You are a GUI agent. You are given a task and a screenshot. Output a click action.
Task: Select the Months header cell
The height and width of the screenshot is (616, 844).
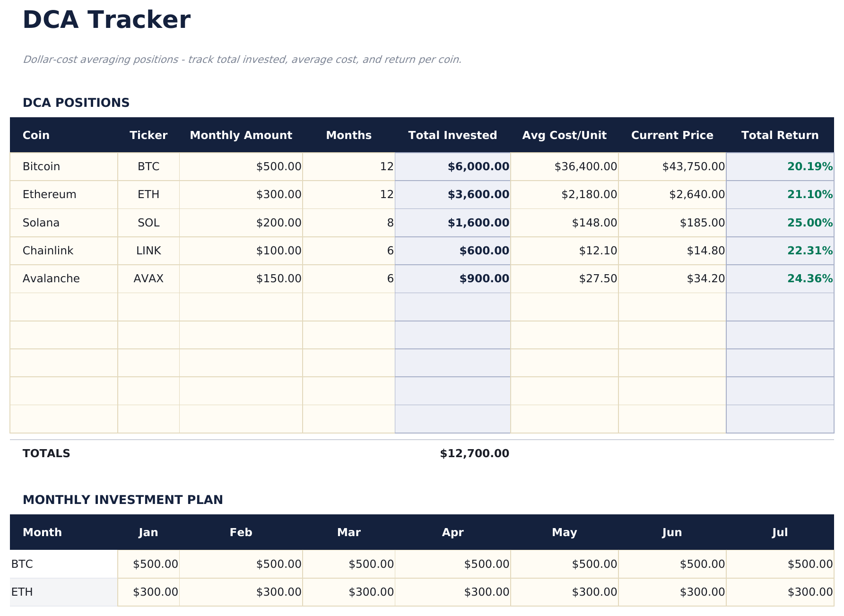(x=348, y=135)
